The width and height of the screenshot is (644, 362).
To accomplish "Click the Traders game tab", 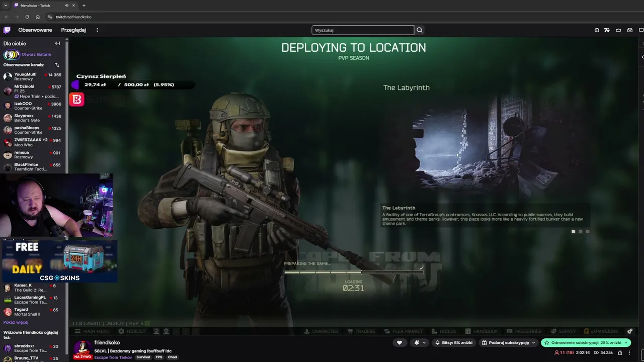I will (x=361, y=331).
